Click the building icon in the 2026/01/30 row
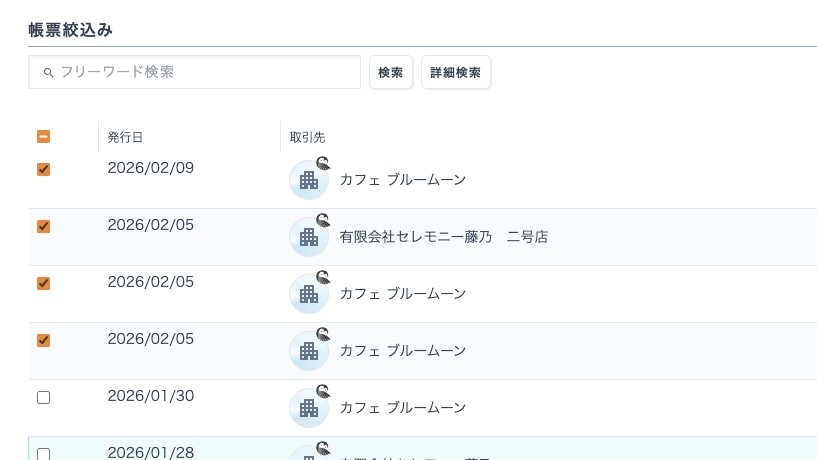Image resolution: width=817 pixels, height=460 pixels. point(308,409)
